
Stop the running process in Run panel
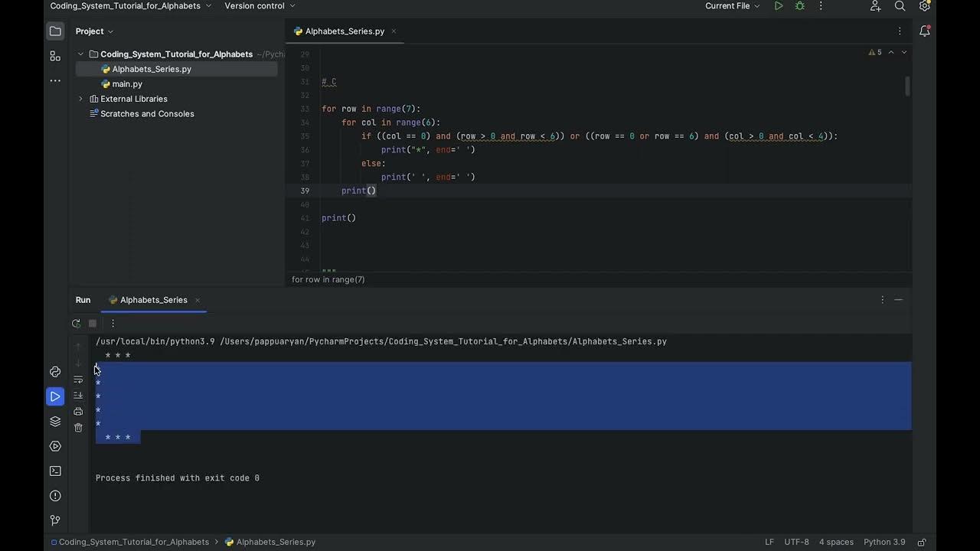(x=93, y=324)
